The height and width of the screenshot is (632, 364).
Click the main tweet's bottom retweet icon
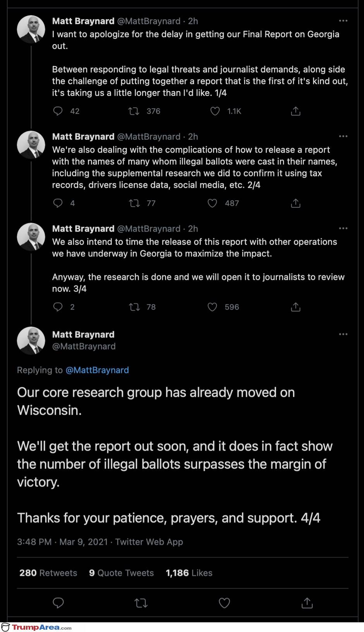click(x=141, y=603)
